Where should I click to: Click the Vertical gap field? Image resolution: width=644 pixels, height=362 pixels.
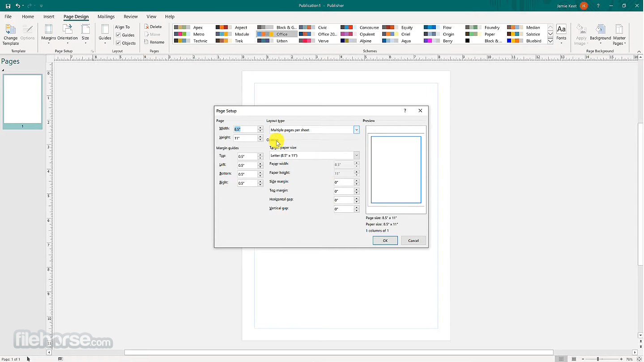(344, 209)
